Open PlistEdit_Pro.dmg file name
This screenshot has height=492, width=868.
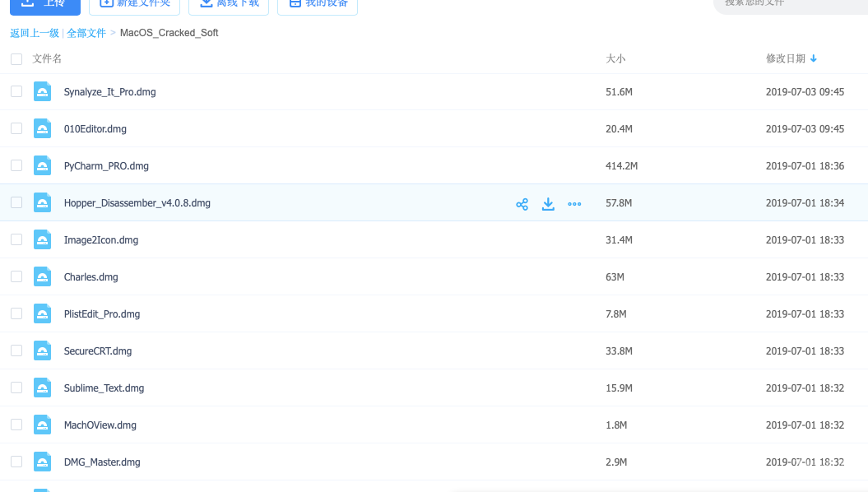coord(102,314)
